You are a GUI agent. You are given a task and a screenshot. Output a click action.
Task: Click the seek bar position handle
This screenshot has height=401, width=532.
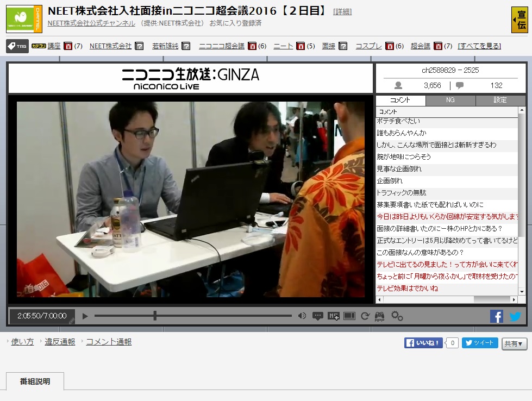pos(155,316)
